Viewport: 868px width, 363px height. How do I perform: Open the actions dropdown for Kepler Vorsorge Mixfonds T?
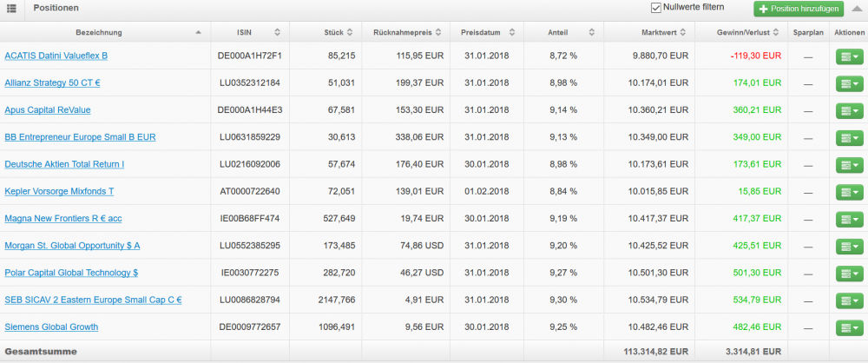tap(848, 192)
